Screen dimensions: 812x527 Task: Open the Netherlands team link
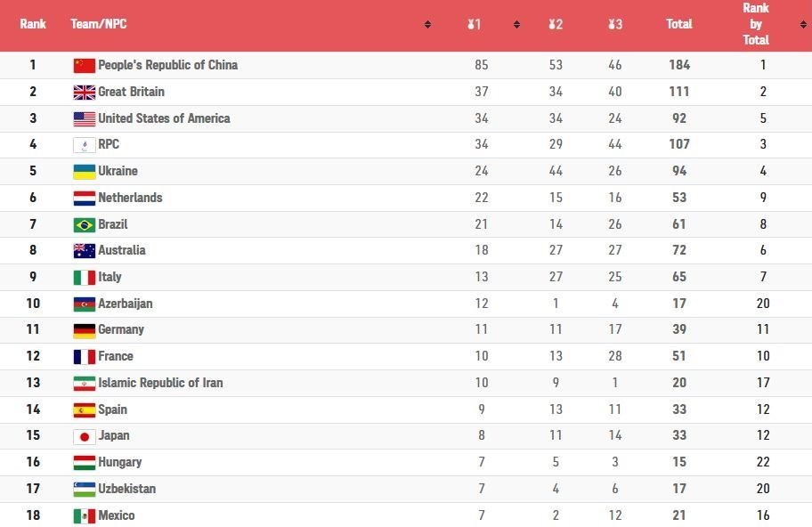tap(130, 198)
